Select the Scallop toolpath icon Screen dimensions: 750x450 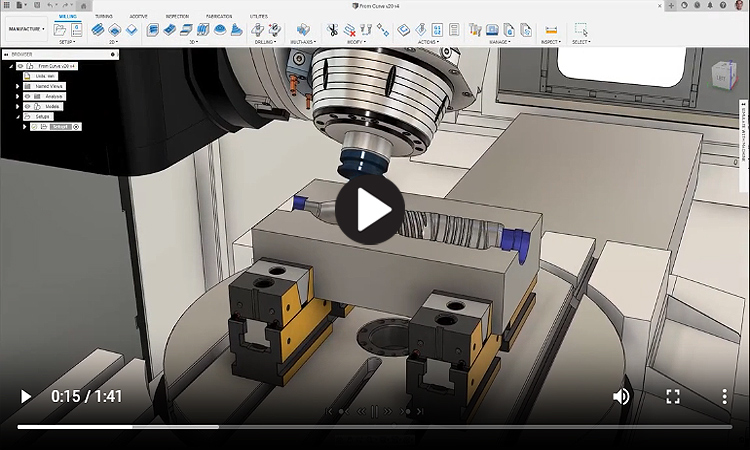click(220, 30)
